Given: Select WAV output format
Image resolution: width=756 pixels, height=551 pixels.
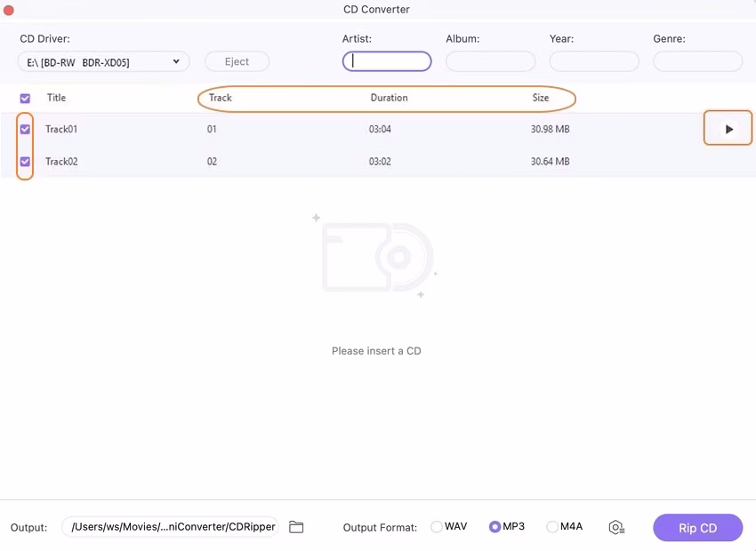Looking at the screenshot, I should [437, 527].
